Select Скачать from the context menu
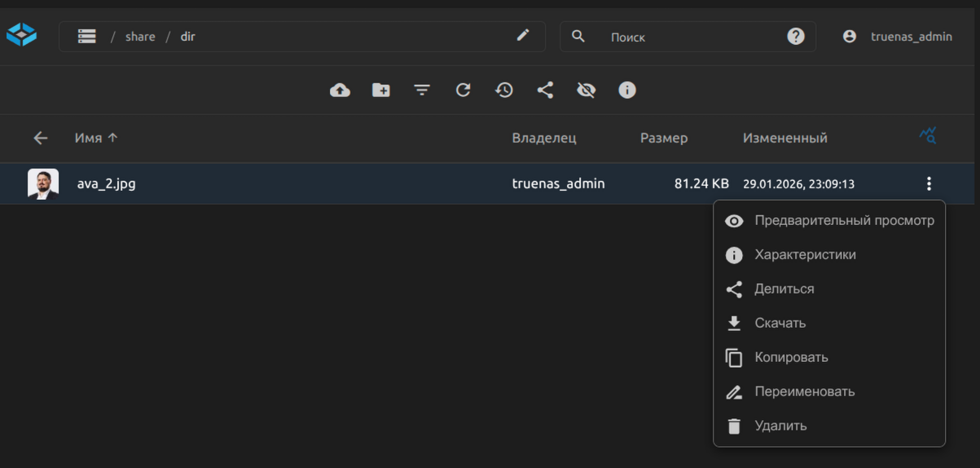 (780, 323)
